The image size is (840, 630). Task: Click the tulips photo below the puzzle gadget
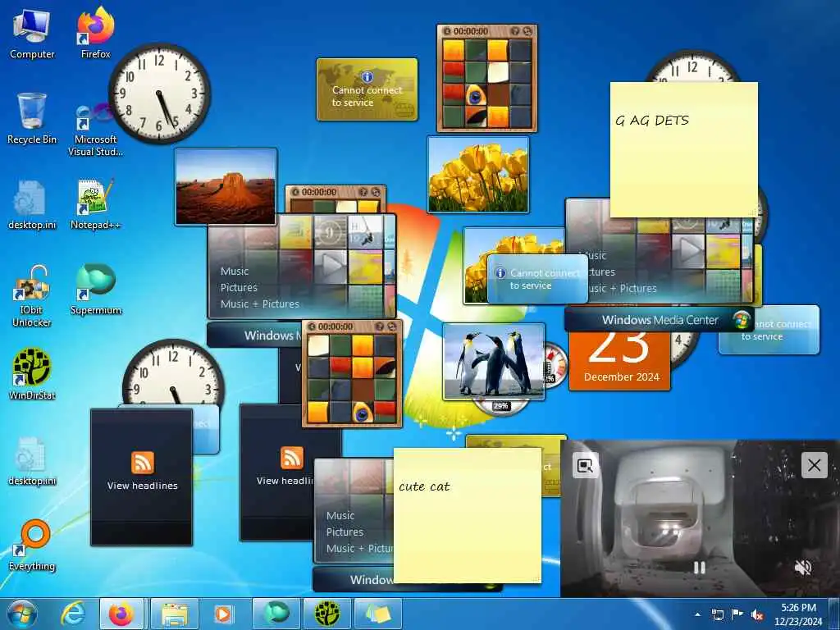478,174
